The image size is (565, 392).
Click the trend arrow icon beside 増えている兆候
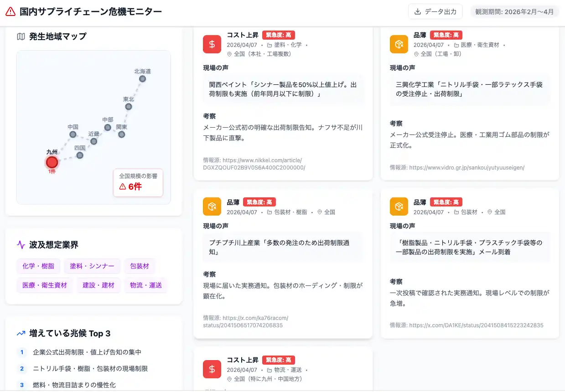(x=21, y=333)
